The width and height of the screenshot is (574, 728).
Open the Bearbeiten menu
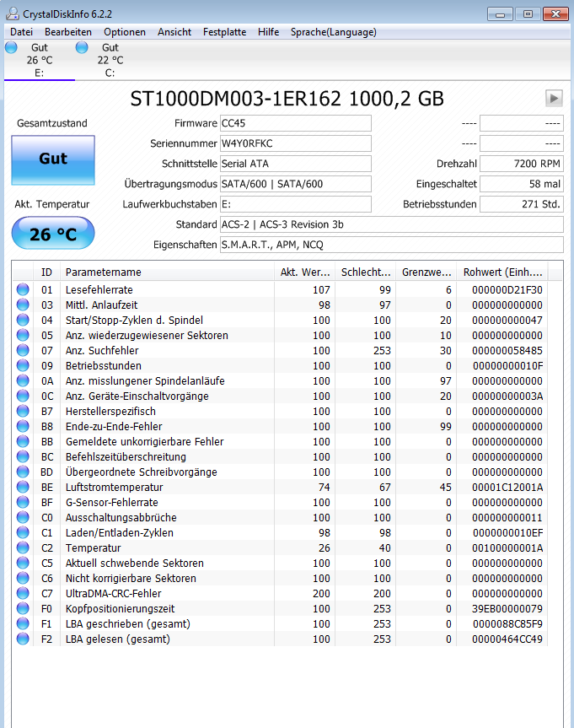click(x=68, y=32)
